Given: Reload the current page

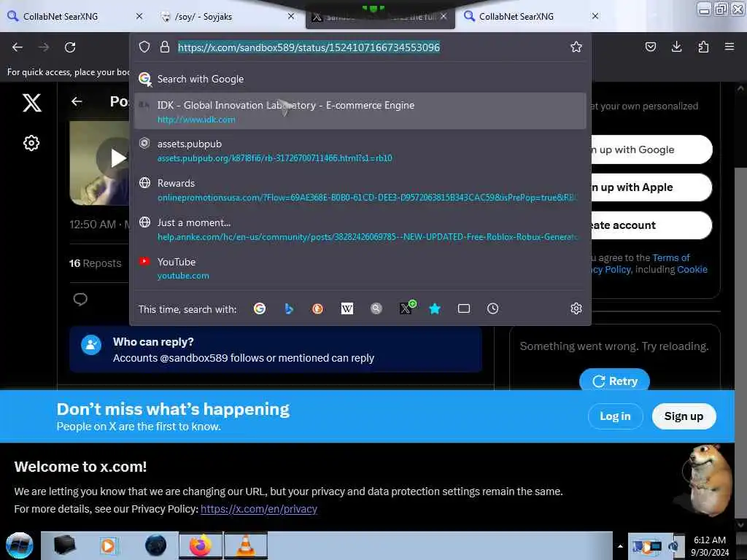Looking at the screenshot, I should (x=70, y=47).
